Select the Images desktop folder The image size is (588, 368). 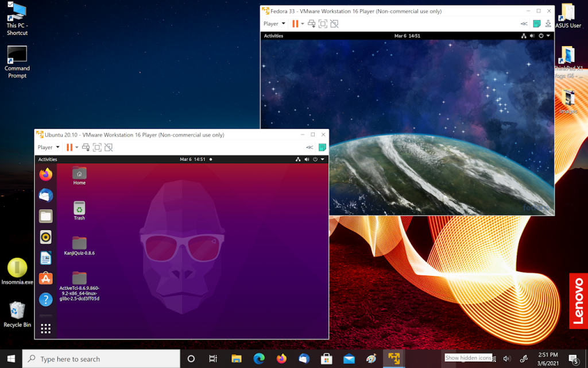(568, 102)
